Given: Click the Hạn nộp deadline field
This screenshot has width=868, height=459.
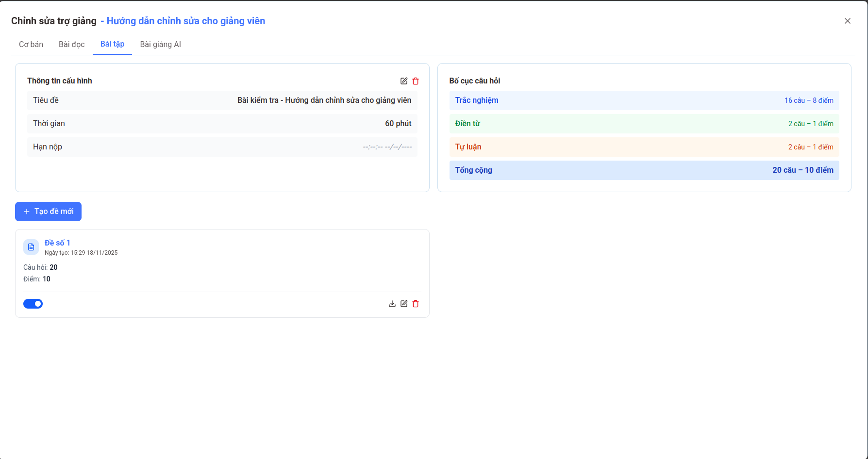Looking at the screenshot, I should pyautogui.click(x=387, y=147).
